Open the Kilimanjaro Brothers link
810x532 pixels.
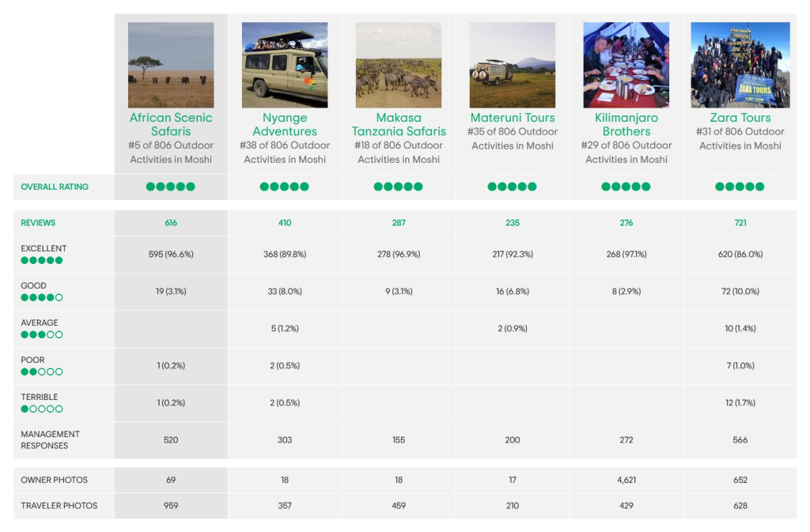pos(626,124)
